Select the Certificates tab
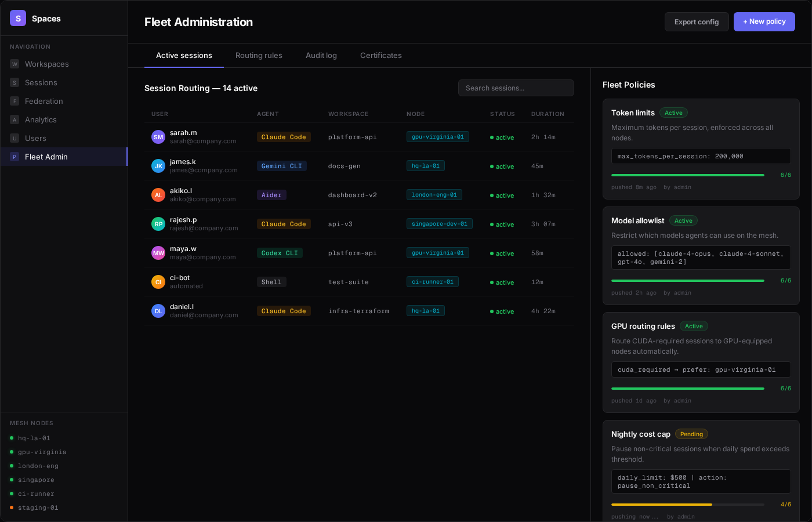The height and width of the screenshot is (522, 812). (x=381, y=55)
